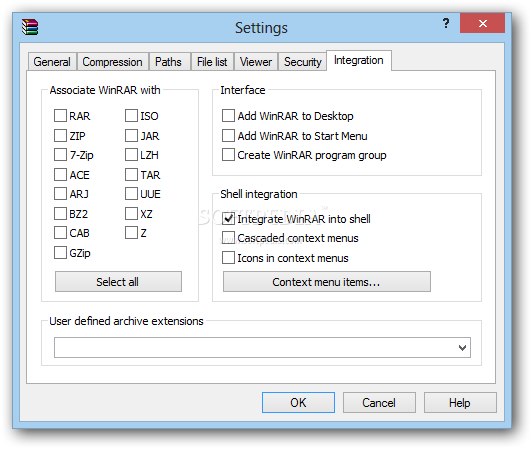The width and height of the screenshot is (532, 449).
Task: Select the File list tab
Action: (212, 62)
